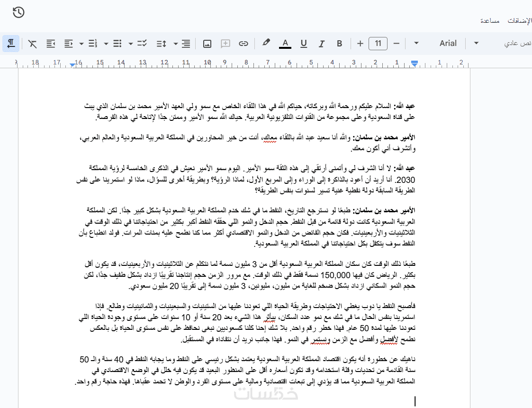
Task: Open the مساعدة menu
Action: tap(489, 21)
